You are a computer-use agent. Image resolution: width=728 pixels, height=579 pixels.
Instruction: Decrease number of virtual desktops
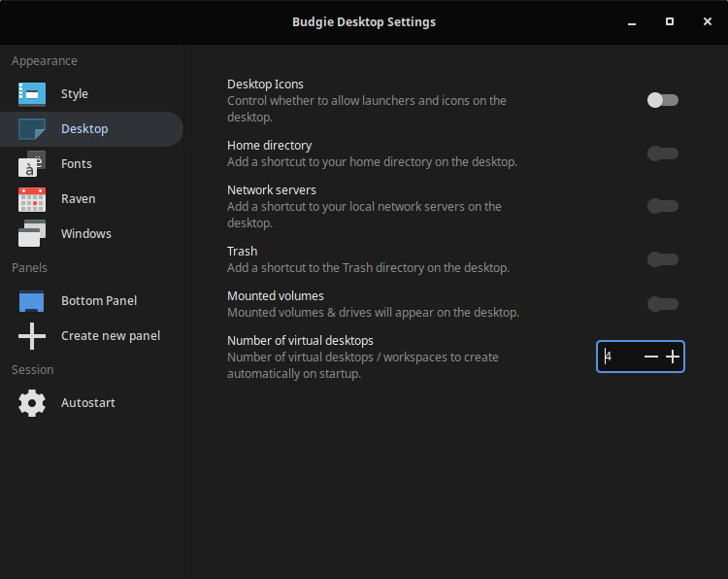(650, 358)
